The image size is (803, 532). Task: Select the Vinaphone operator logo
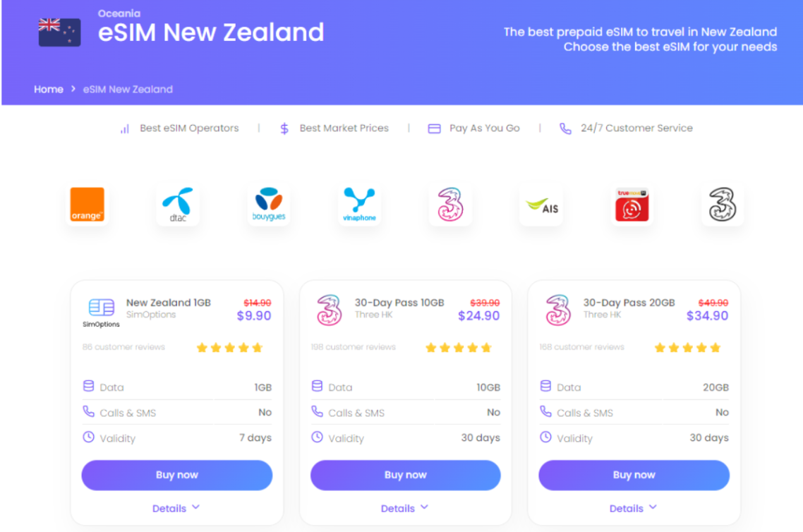(359, 205)
